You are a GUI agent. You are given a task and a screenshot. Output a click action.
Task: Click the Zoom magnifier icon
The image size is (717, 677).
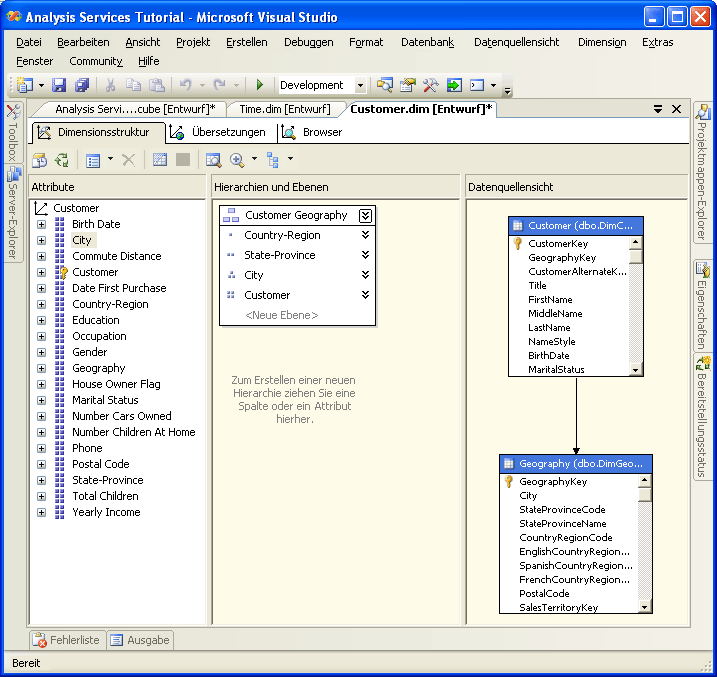pos(238,160)
